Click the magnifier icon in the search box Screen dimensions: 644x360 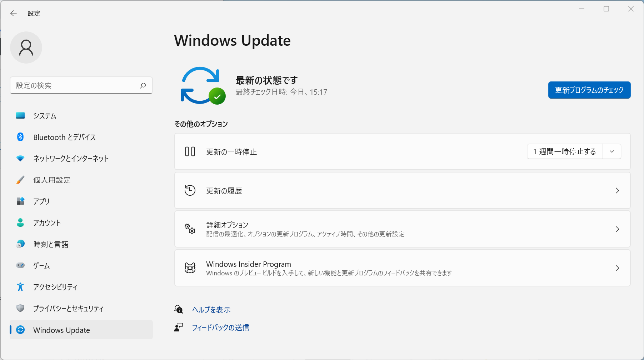click(143, 85)
